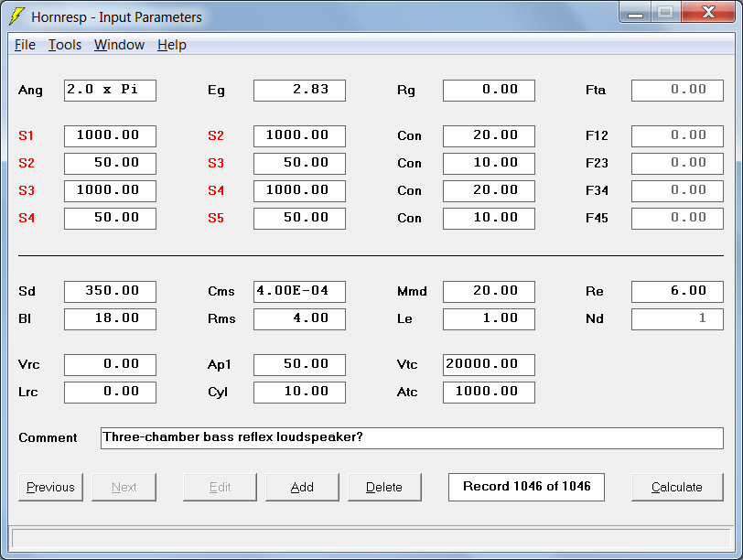The width and height of the screenshot is (743, 560).
Task: Click the red S1 label
Action: pyautogui.click(x=26, y=136)
